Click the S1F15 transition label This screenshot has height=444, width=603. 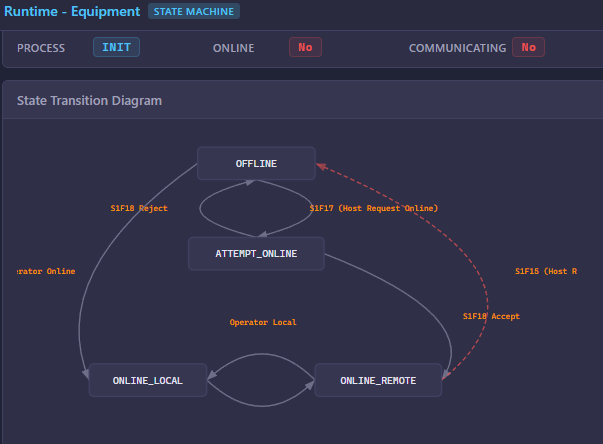[x=546, y=271]
